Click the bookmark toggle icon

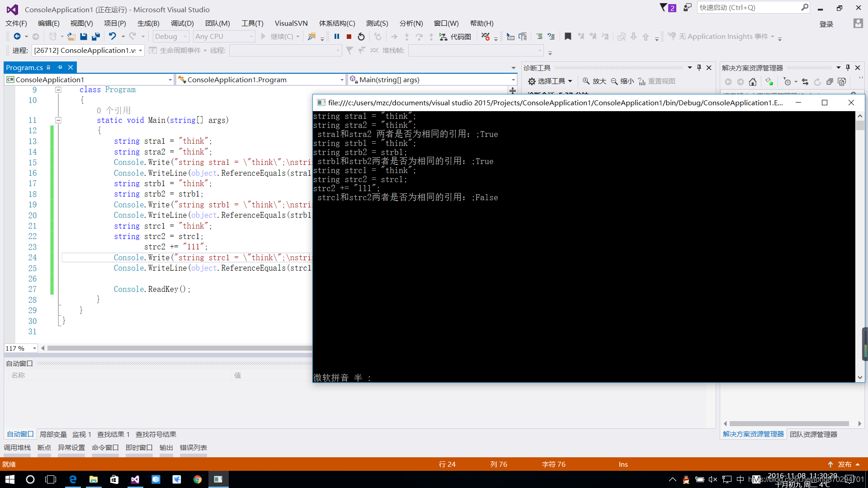[x=568, y=37]
